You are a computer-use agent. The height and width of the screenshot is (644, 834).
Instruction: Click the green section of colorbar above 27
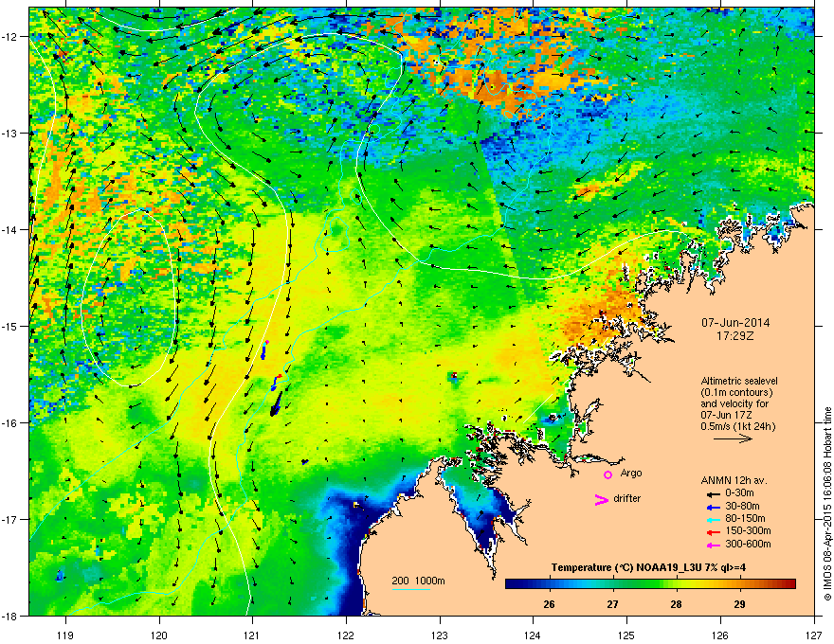613,584
